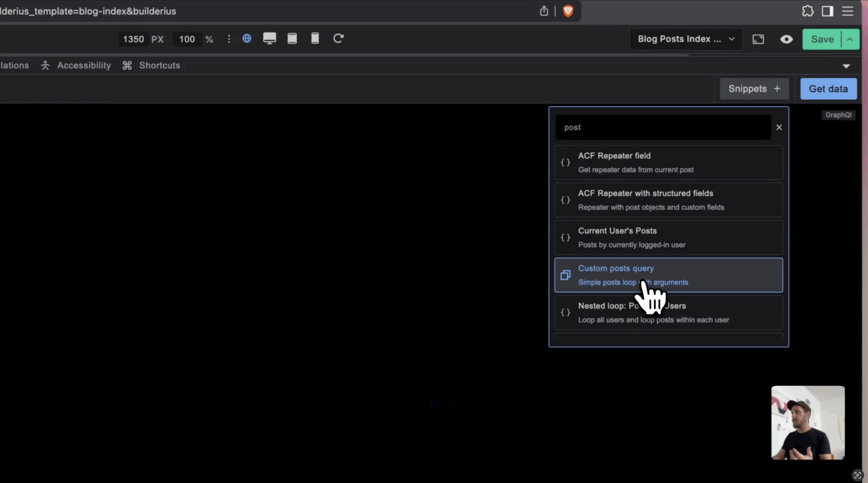Image resolution: width=868 pixels, height=483 pixels.
Task: Open the three-dot viewport options menu
Action: [x=229, y=39]
